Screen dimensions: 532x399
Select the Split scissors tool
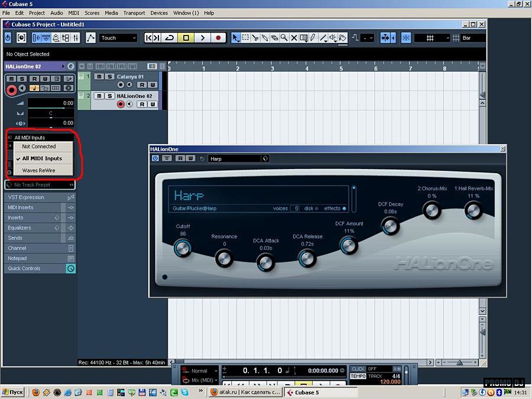tap(255, 38)
